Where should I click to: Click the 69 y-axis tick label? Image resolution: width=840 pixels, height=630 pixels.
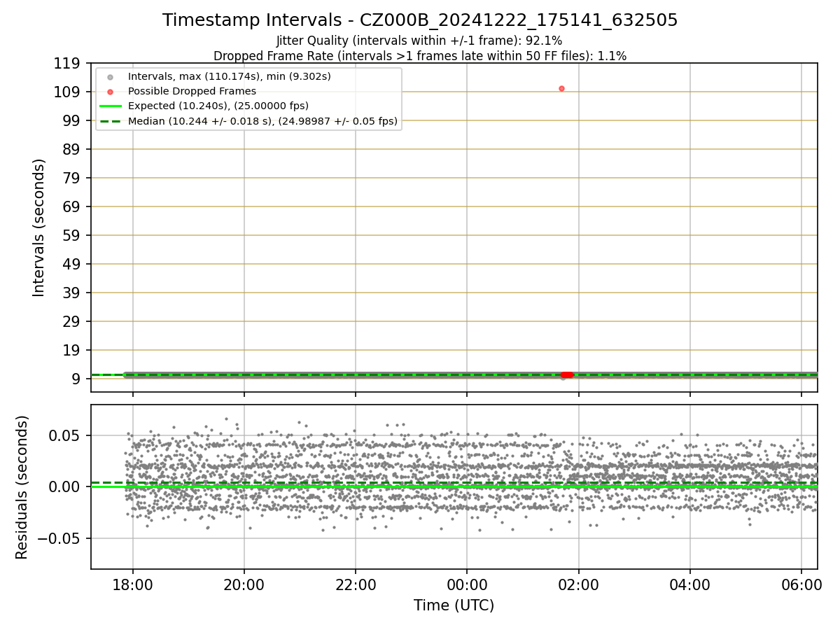click(73, 207)
